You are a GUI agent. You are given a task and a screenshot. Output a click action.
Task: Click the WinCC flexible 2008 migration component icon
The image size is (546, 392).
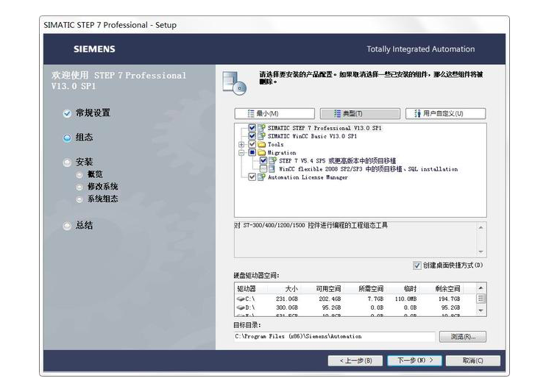(273, 169)
